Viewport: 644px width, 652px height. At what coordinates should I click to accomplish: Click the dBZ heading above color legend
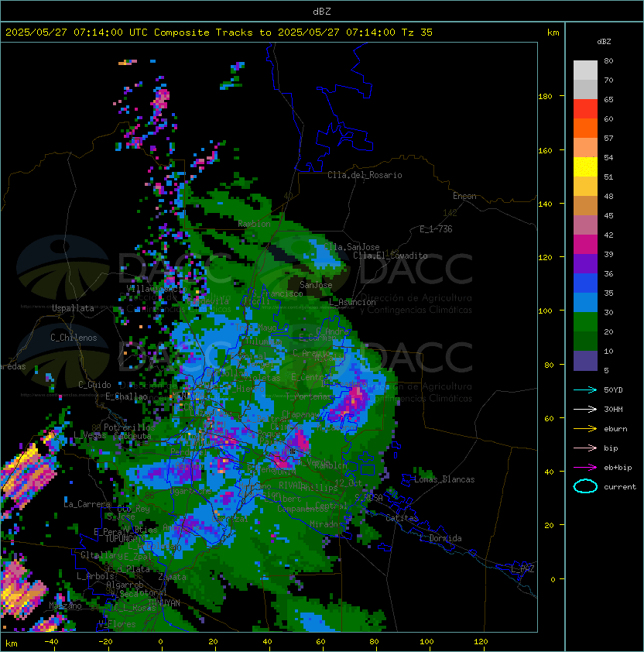pos(604,42)
